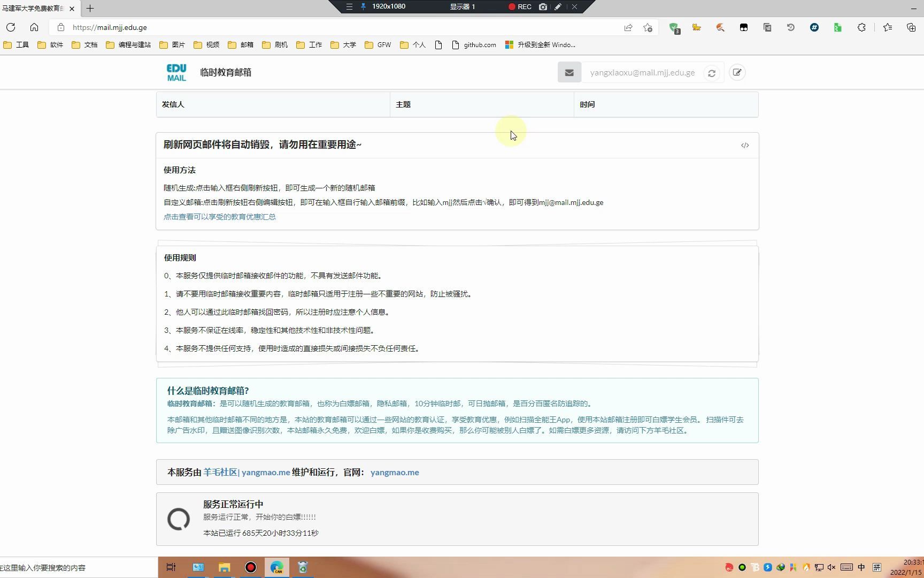
Task: Unmute the speaker icon in the system tray
Action: click(x=831, y=567)
